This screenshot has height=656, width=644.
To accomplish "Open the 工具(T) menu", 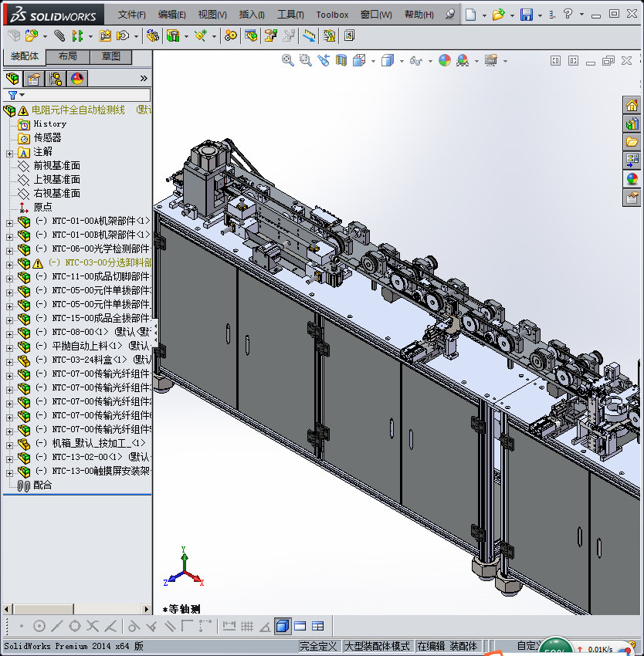I will [290, 15].
